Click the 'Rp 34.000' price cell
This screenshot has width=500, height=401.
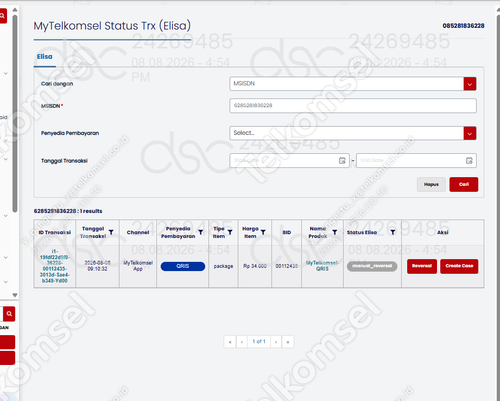(255, 266)
